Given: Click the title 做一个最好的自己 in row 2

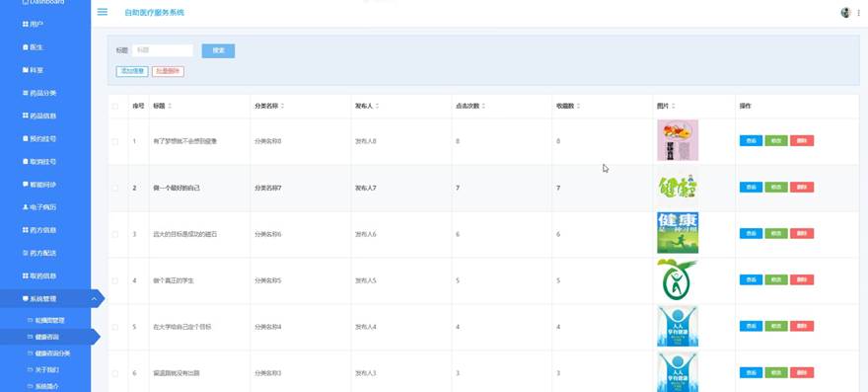Looking at the screenshot, I should [x=177, y=188].
